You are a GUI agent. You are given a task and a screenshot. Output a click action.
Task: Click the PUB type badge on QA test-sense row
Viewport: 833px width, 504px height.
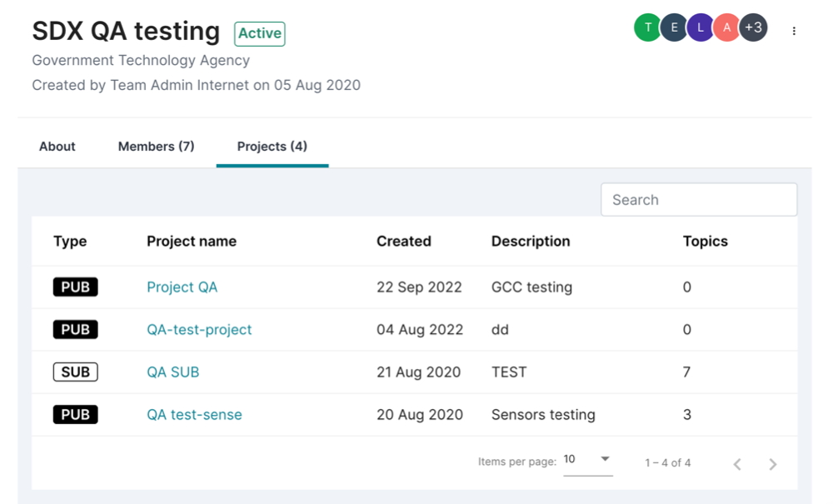pyautogui.click(x=75, y=414)
